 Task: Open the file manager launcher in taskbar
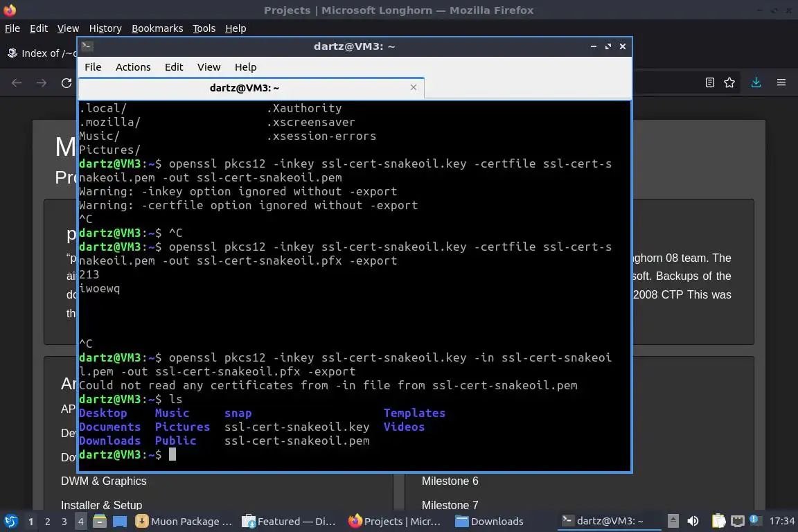100,522
